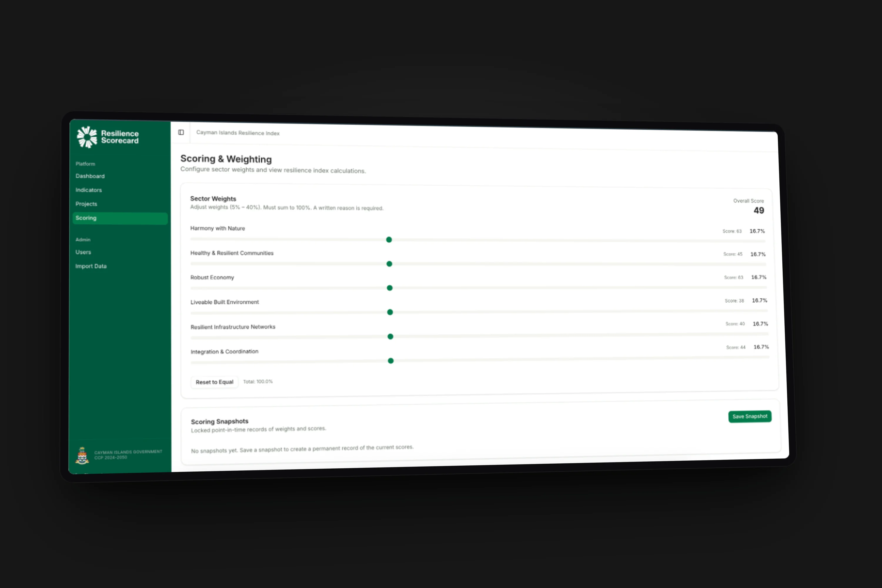Click the Overall Score value 49
882x588 pixels.
[759, 211]
